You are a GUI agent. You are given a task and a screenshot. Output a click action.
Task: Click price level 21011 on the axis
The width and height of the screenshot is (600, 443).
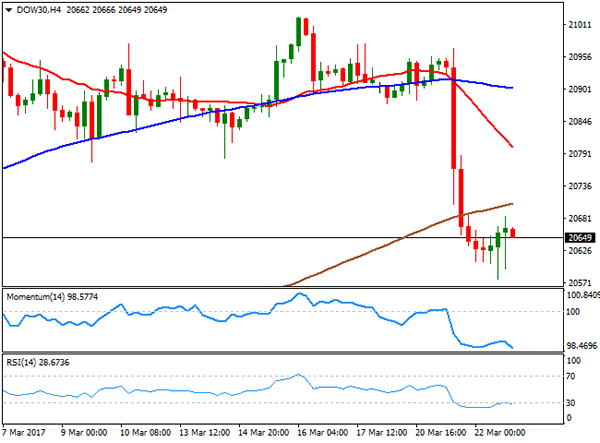pos(580,24)
